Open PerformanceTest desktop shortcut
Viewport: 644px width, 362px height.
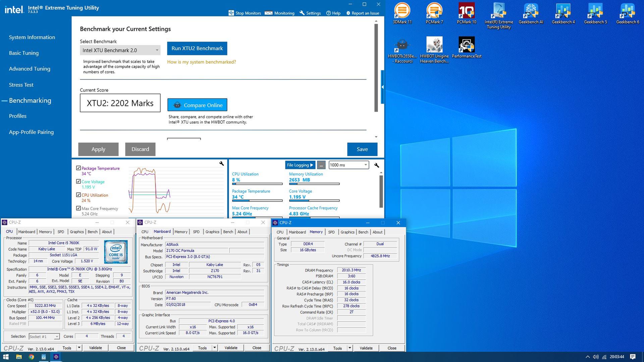click(x=466, y=48)
